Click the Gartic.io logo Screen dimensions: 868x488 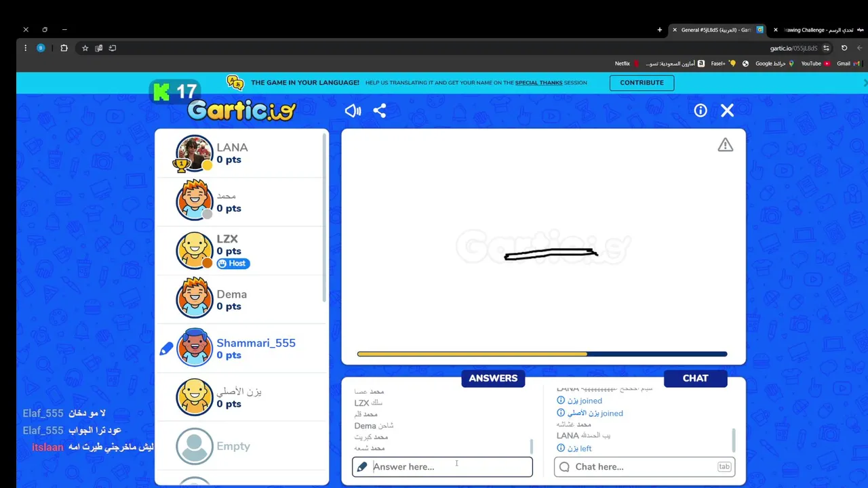(x=241, y=110)
